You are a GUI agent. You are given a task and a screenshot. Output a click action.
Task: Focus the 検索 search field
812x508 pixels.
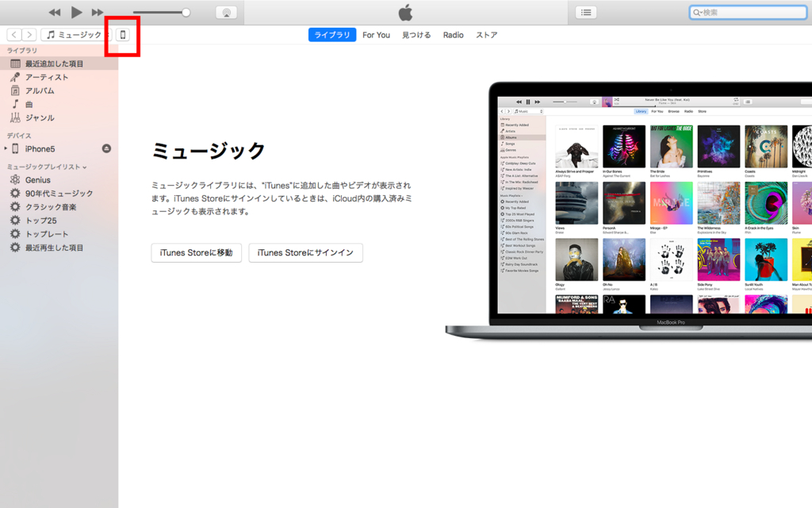click(748, 13)
